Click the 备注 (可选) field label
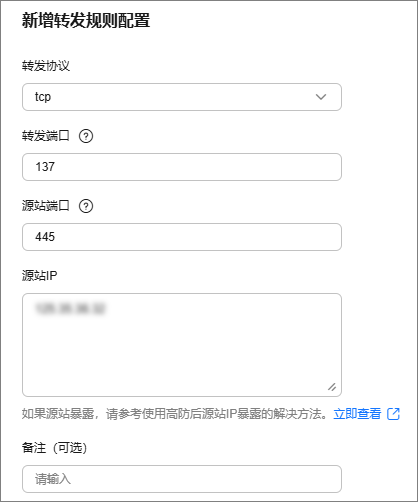This screenshot has width=418, height=502. click(55, 448)
